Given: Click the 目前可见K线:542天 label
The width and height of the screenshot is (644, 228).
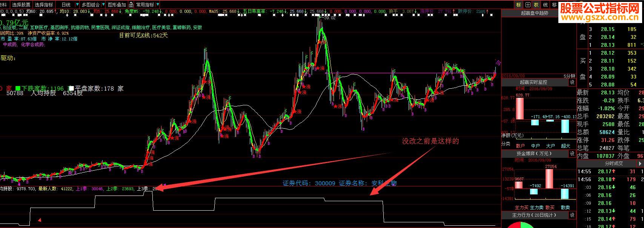Looking at the screenshot, I should pyautogui.click(x=143, y=35).
